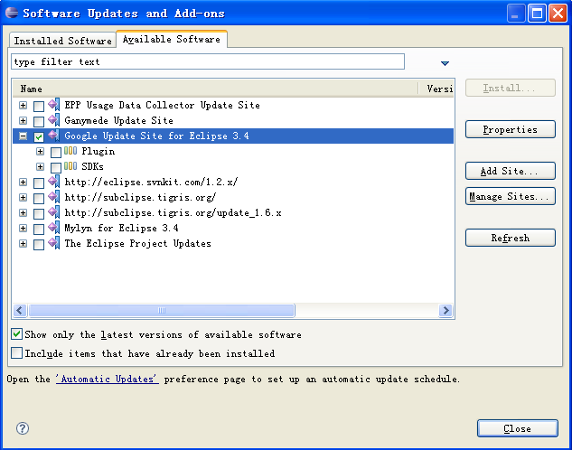Expand the SDKs category
This screenshot has height=450, width=572.
coord(40,167)
